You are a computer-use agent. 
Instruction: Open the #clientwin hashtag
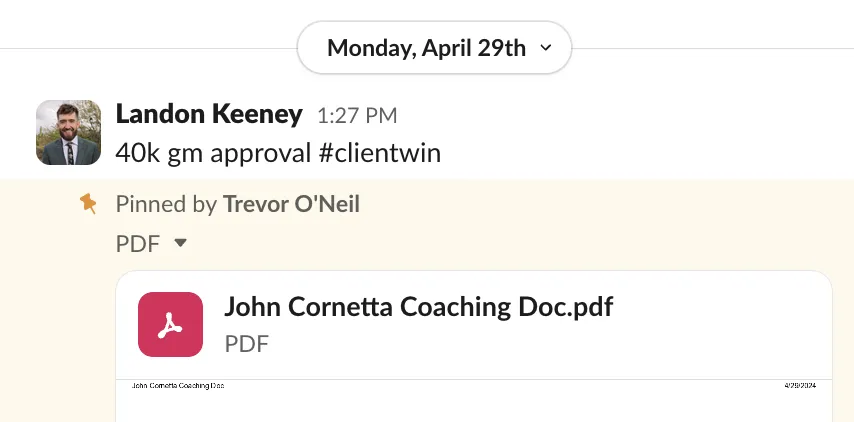pos(385,153)
